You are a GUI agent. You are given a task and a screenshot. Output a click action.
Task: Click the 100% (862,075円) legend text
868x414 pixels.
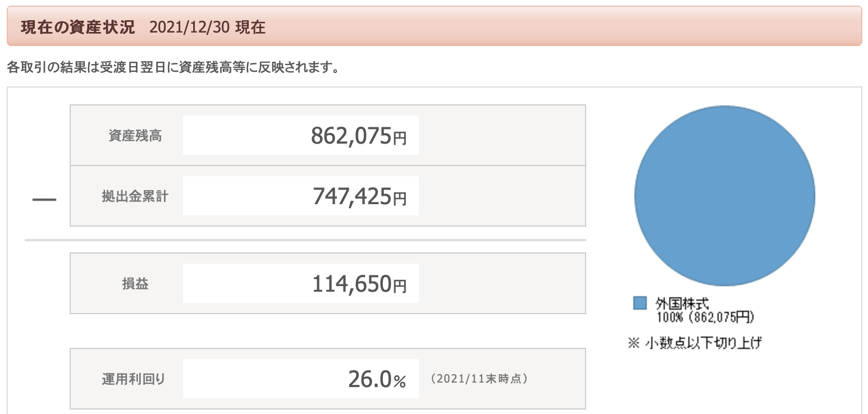pos(705,318)
